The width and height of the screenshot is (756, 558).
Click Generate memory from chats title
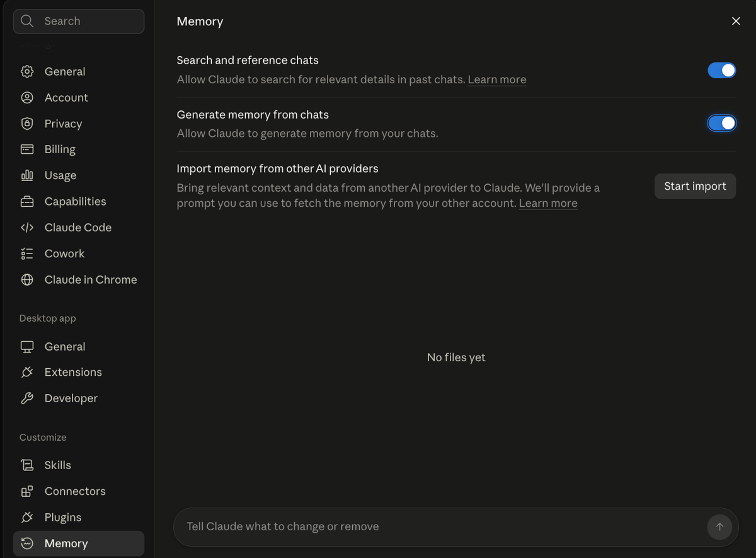click(253, 115)
